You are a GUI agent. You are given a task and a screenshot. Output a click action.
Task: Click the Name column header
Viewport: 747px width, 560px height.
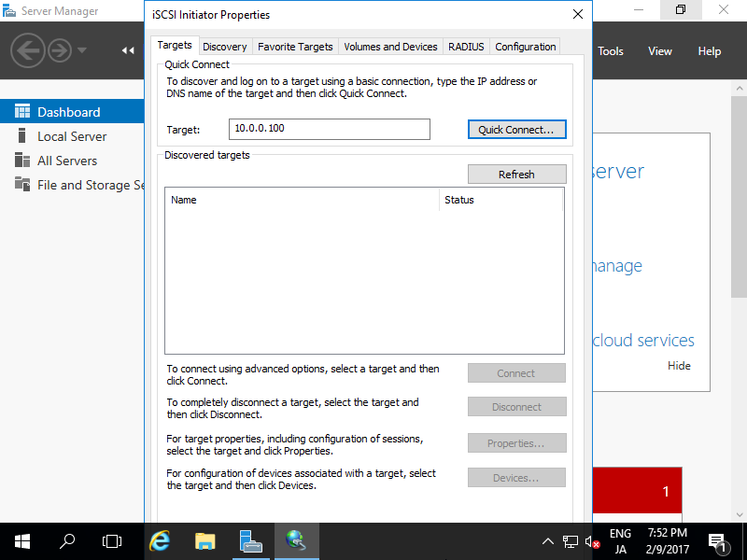coord(302,200)
